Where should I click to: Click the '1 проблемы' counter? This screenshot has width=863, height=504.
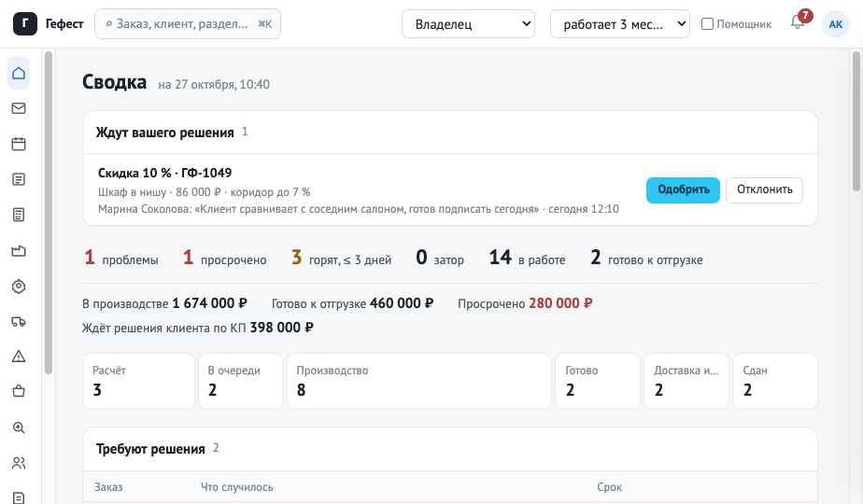tap(121, 258)
